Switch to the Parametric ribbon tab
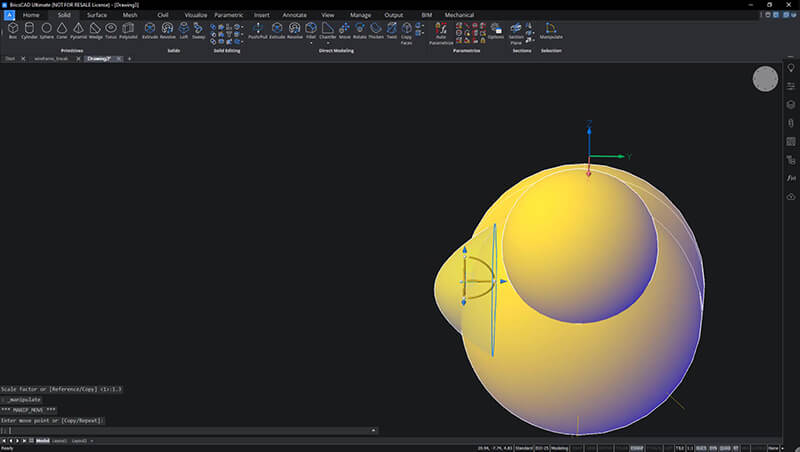 click(x=229, y=15)
